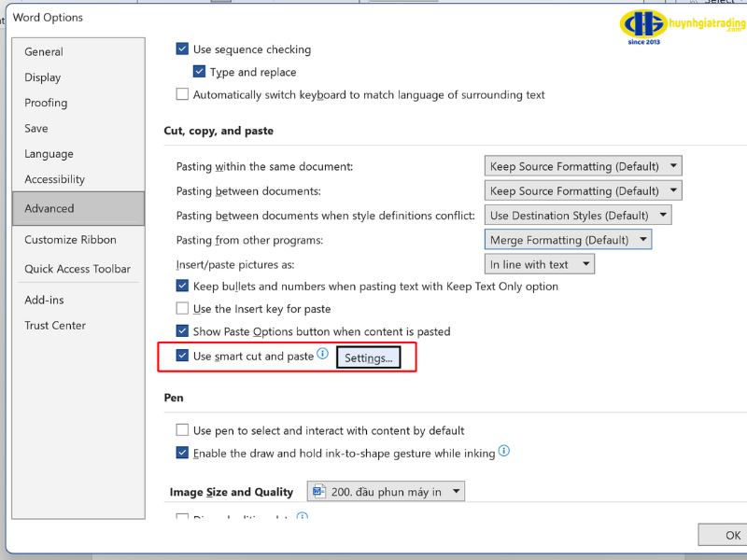
Task: Click the Settings button for smart cut
Action: [368, 357]
